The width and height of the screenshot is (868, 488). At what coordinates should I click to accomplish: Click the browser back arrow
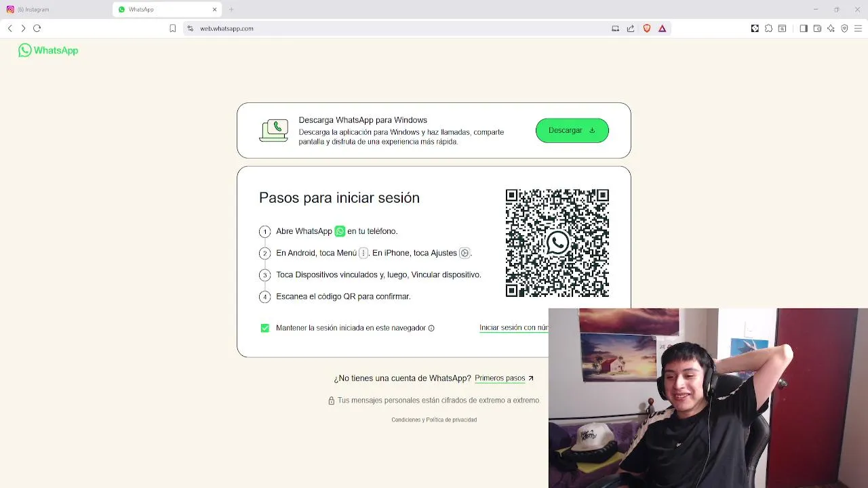pos(9,28)
